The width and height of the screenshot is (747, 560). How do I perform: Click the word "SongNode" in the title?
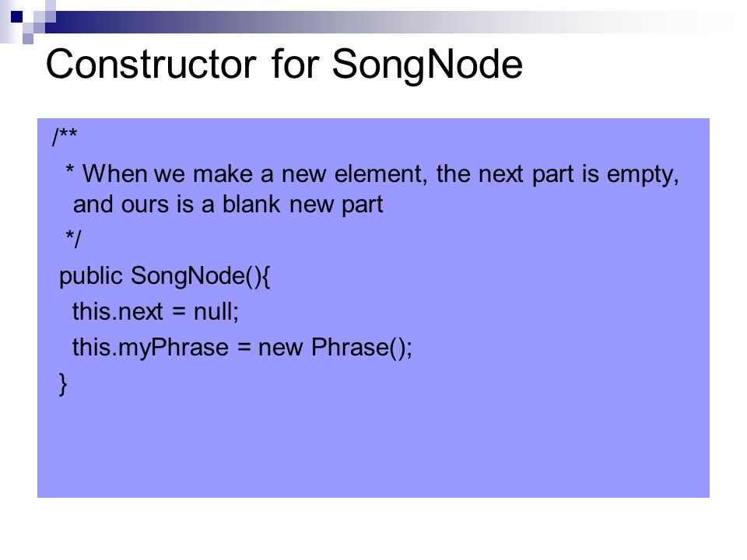[427, 65]
